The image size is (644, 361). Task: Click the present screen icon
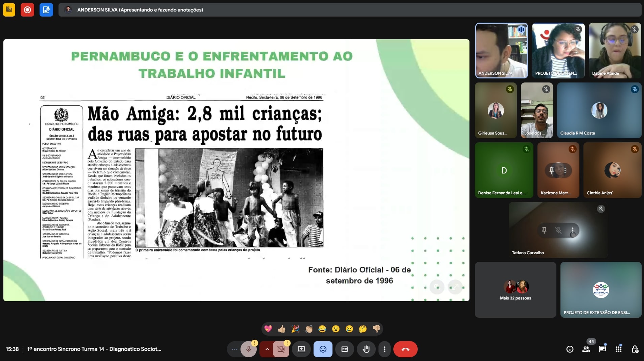[301, 349]
